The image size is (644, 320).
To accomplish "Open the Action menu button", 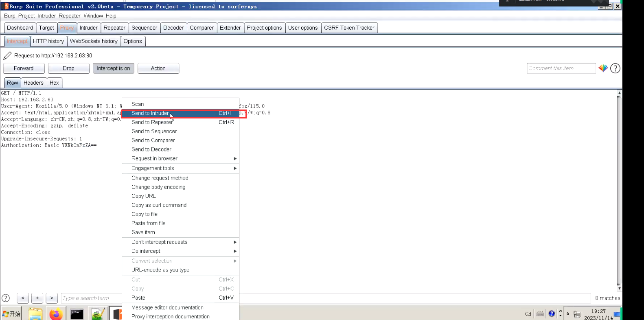I will point(158,68).
